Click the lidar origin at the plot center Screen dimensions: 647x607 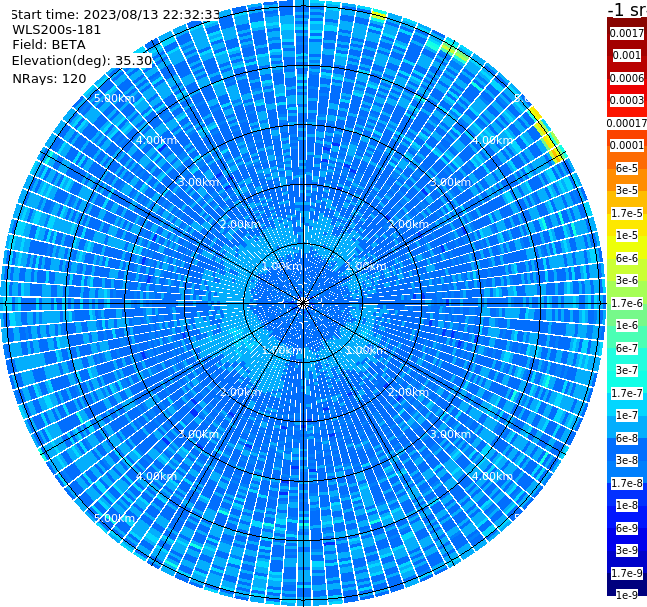click(303, 303)
